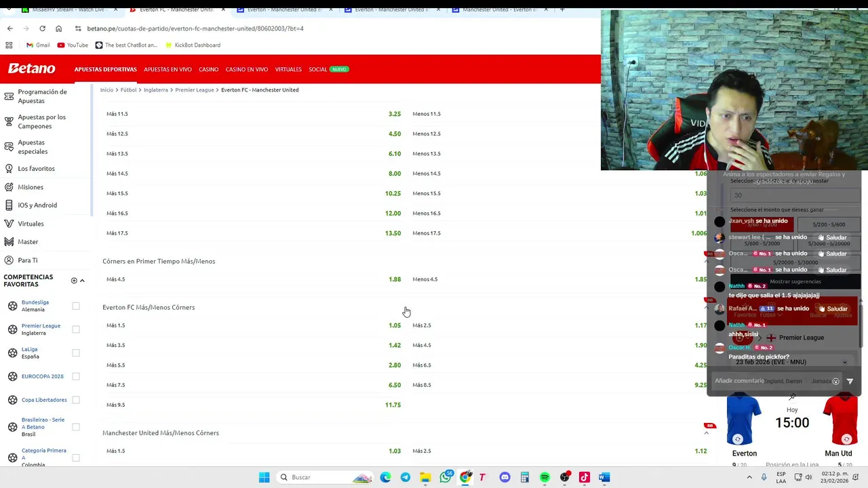Open Programación de Apuestas calendar icon
868x488 pixels.
(x=9, y=96)
